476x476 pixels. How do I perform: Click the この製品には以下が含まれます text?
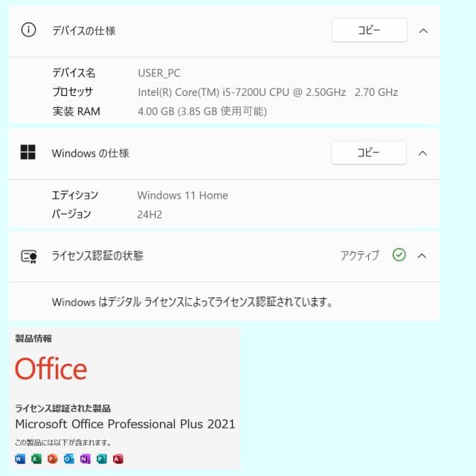pyautogui.click(x=63, y=443)
